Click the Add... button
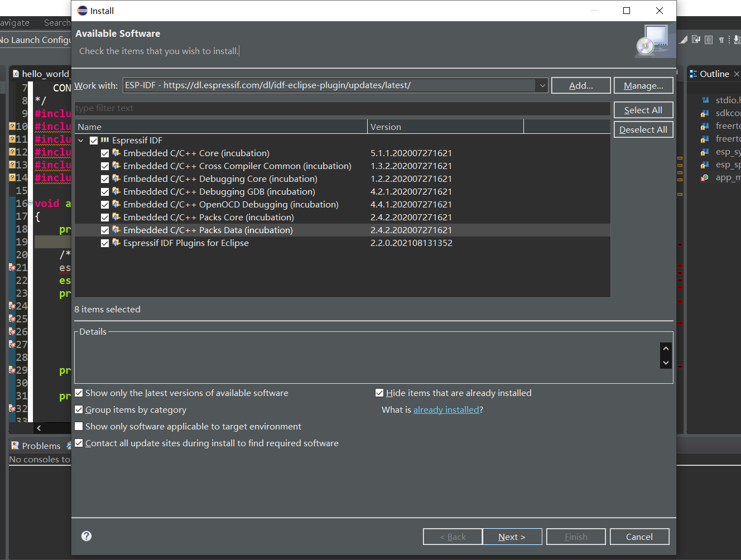 [x=581, y=85]
